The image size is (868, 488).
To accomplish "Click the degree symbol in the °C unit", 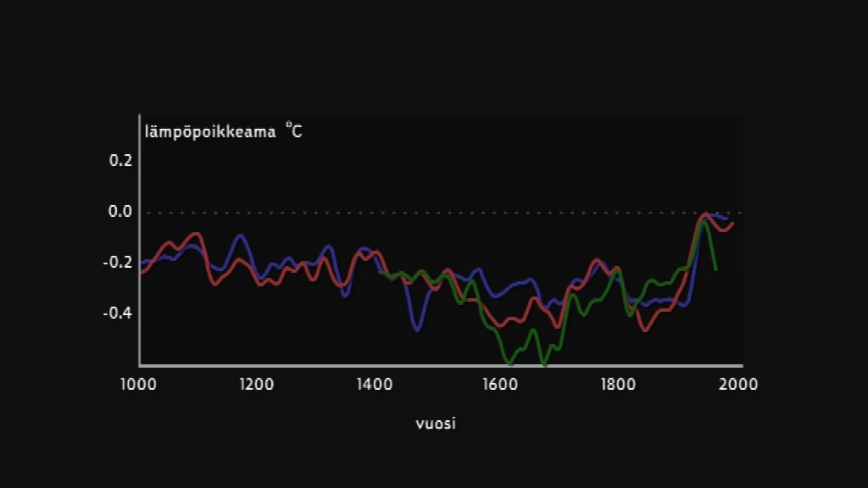I will 288,126.
